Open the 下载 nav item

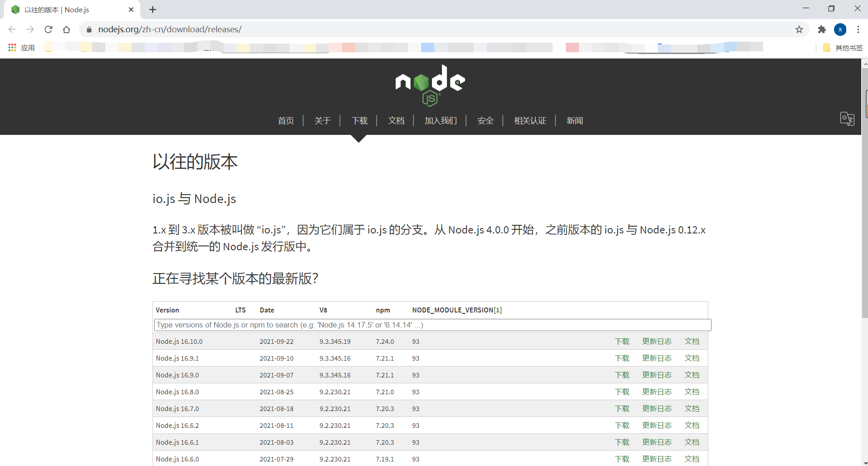click(359, 121)
